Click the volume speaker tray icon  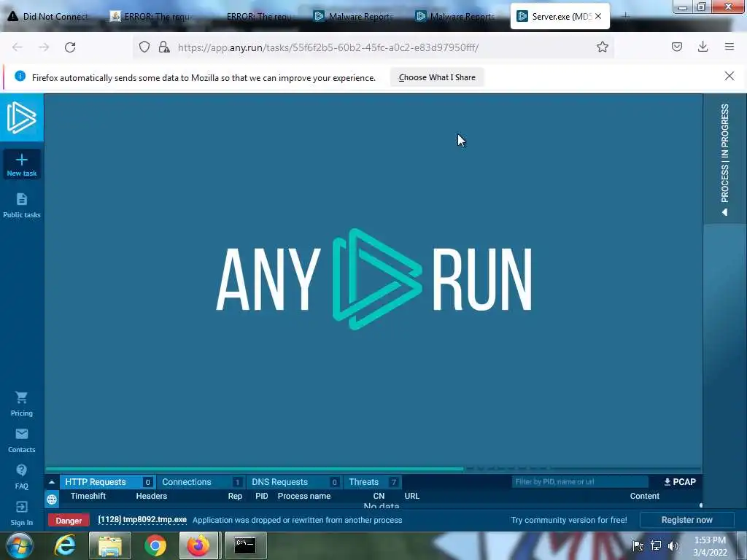(x=673, y=545)
